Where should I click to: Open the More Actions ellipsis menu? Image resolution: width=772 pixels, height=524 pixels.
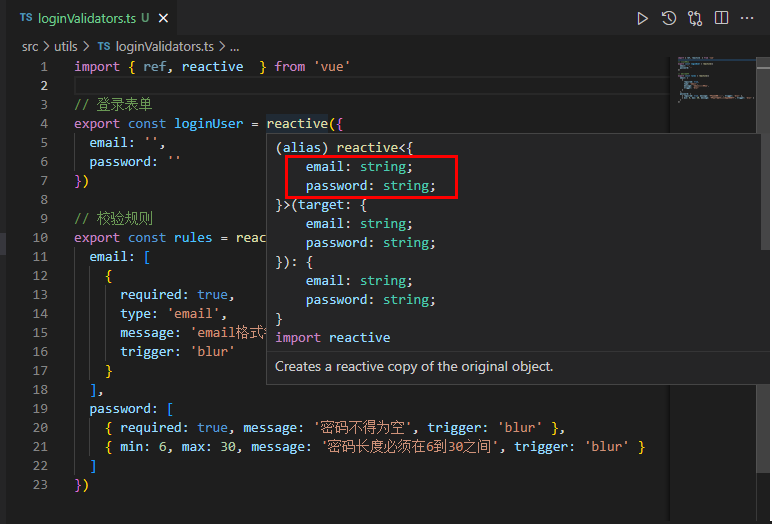pos(747,18)
